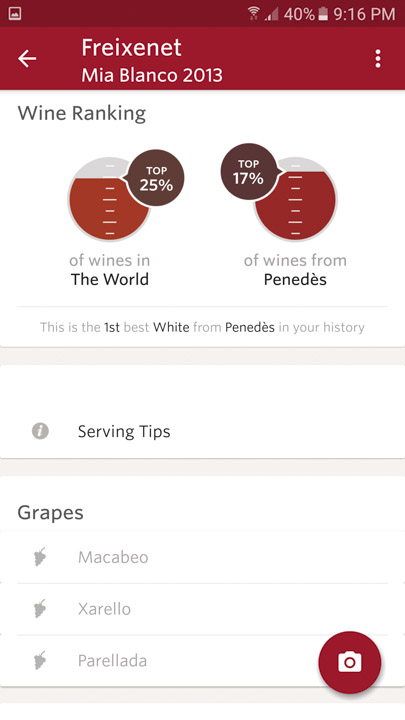Open the Serving Tips row
The height and width of the screenshot is (720, 405).
[x=202, y=431]
